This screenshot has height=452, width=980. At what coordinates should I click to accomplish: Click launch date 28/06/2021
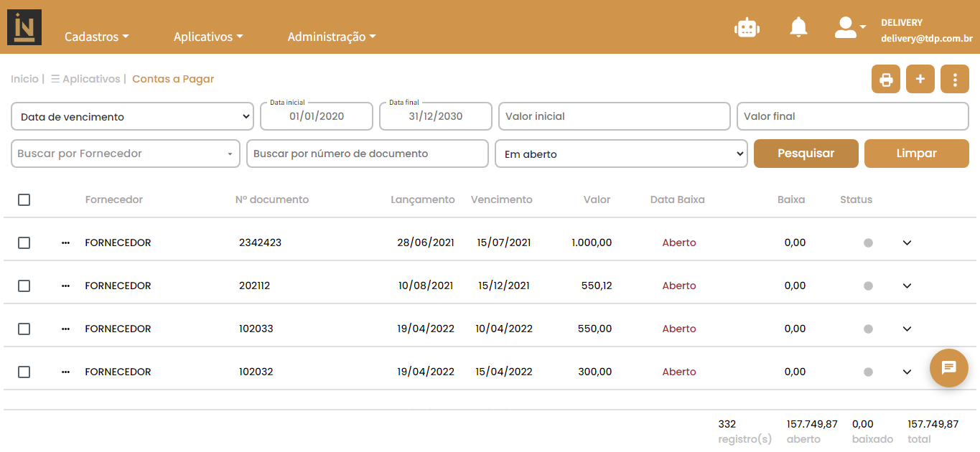426,243
